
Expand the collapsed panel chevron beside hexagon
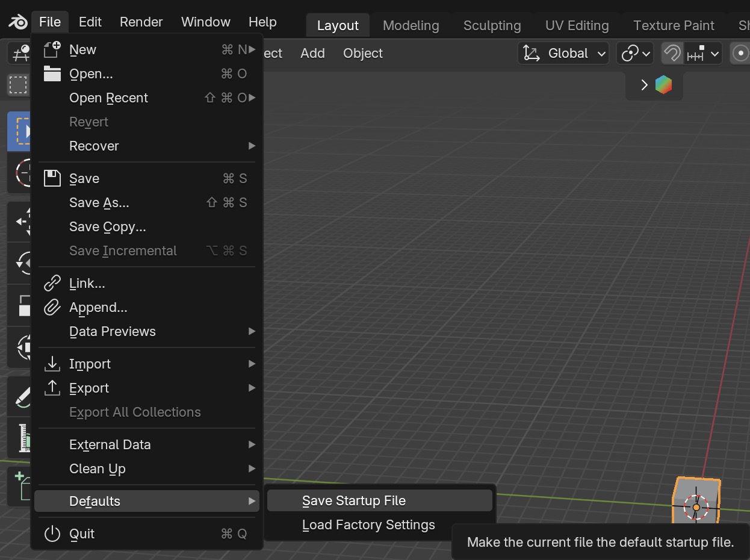click(643, 85)
